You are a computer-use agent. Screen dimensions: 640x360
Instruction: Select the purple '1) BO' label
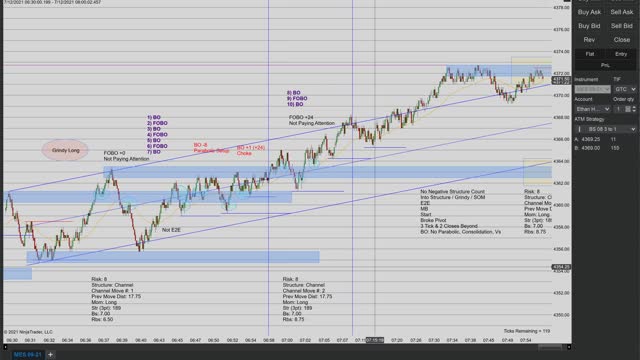(154, 118)
